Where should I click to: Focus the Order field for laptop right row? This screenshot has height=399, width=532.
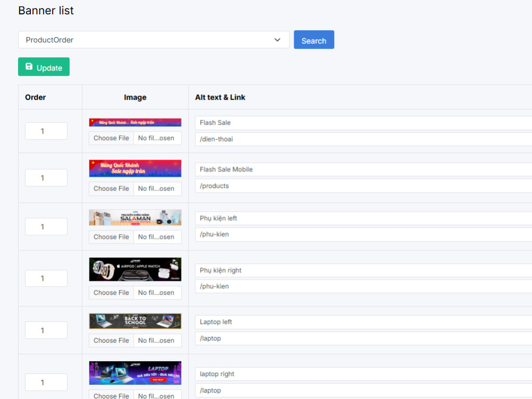coord(46,383)
